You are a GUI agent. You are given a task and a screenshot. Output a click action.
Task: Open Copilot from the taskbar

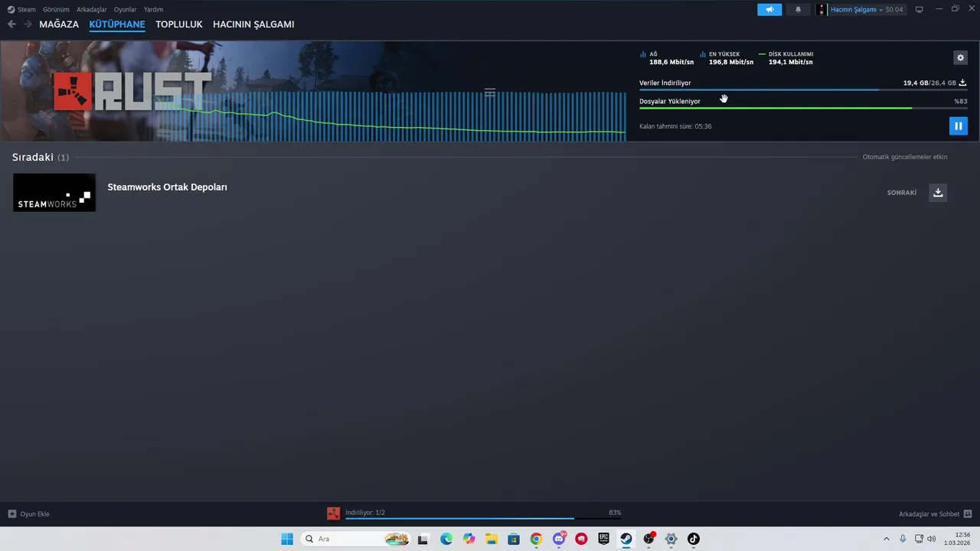coord(469,539)
